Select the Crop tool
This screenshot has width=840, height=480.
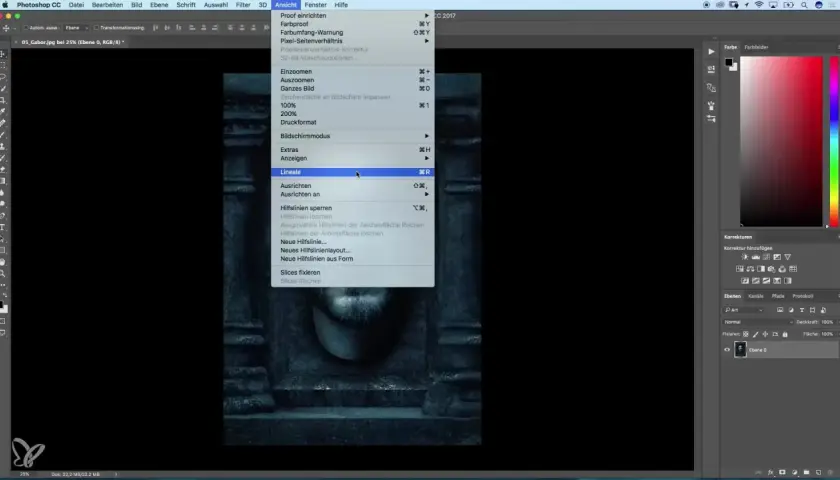pos(3,100)
